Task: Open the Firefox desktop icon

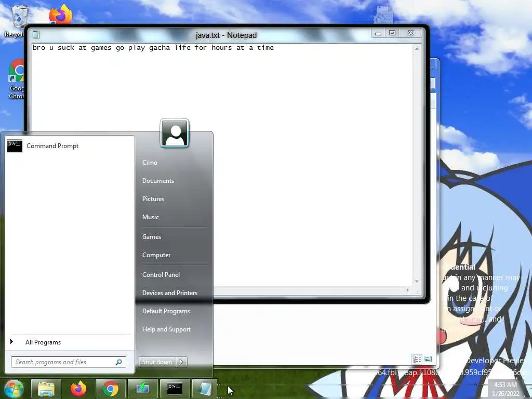Action: pos(61,14)
